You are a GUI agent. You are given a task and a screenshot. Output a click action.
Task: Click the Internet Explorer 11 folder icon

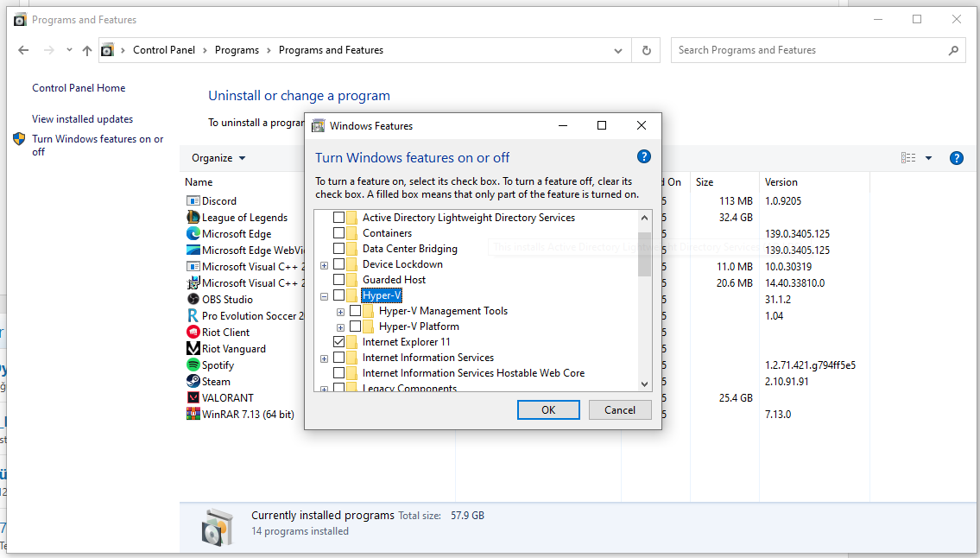[x=352, y=341]
